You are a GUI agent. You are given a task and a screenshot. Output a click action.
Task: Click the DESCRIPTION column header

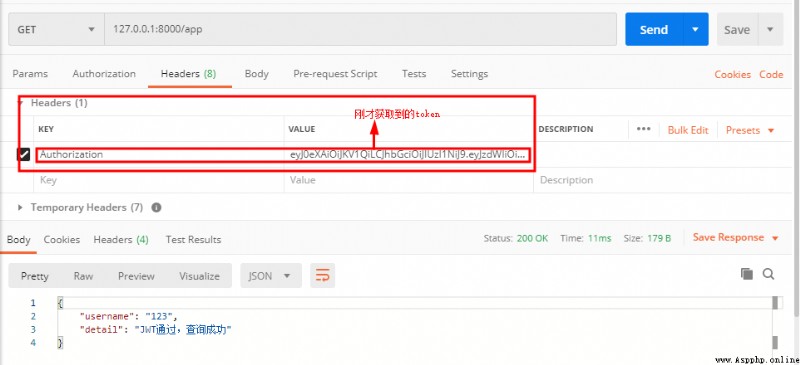click(566, 129)
